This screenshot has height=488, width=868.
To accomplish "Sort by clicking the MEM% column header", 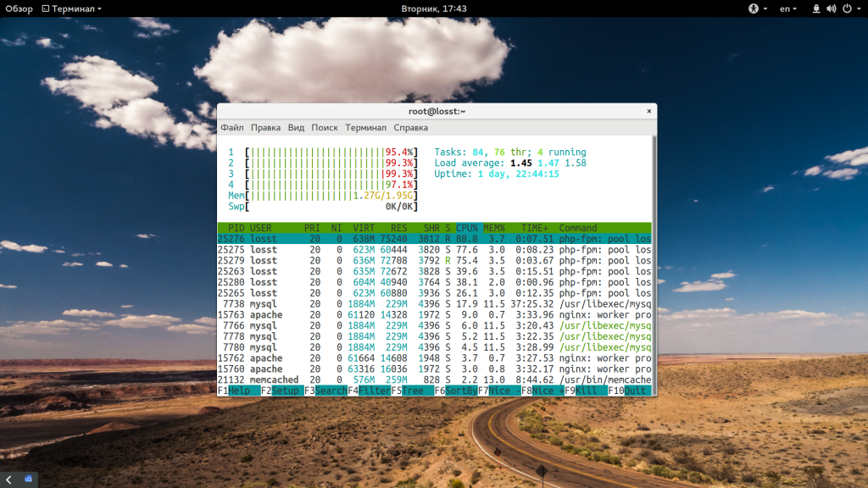I will 493,228.
